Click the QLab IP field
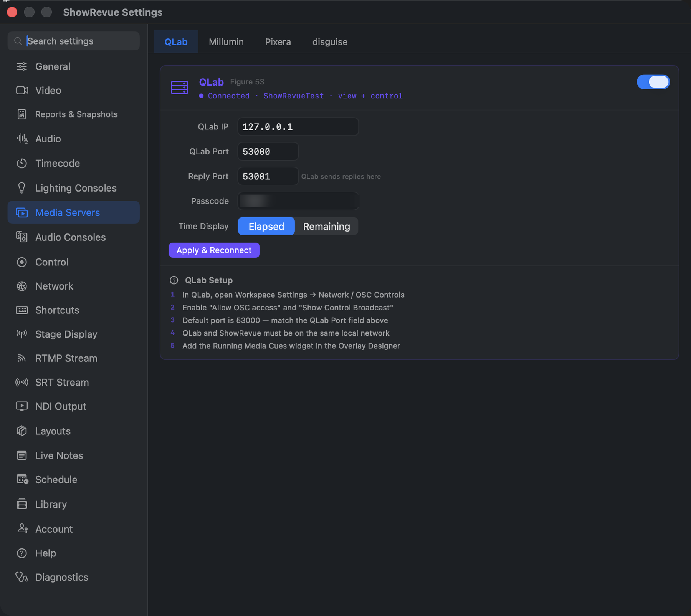 (x=298, y=127)
